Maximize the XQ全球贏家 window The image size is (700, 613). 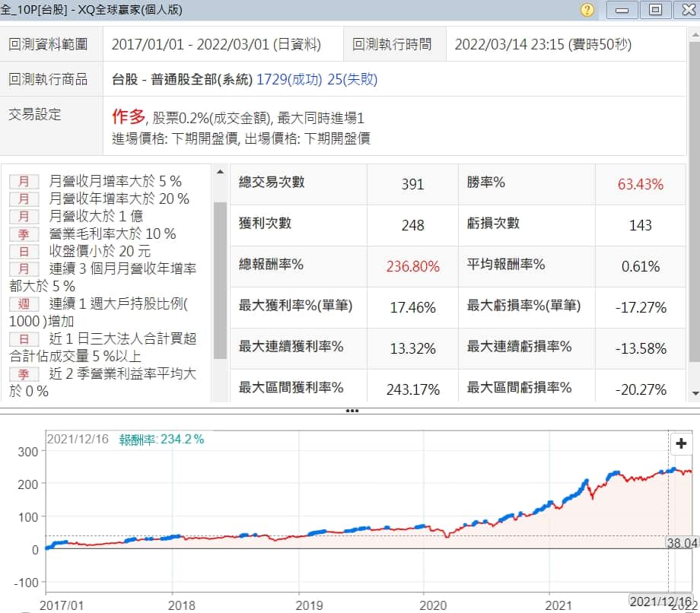tap(655, 10)
